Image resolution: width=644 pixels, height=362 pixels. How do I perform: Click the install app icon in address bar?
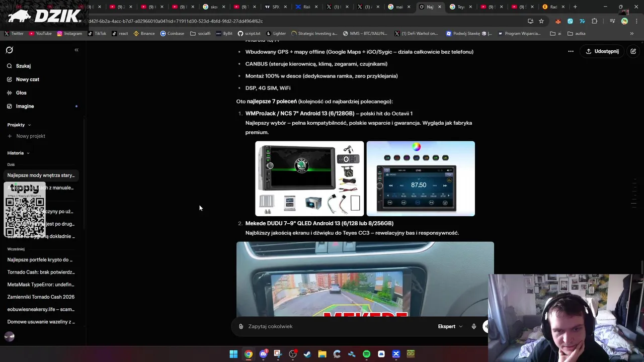tap(530, 21)
